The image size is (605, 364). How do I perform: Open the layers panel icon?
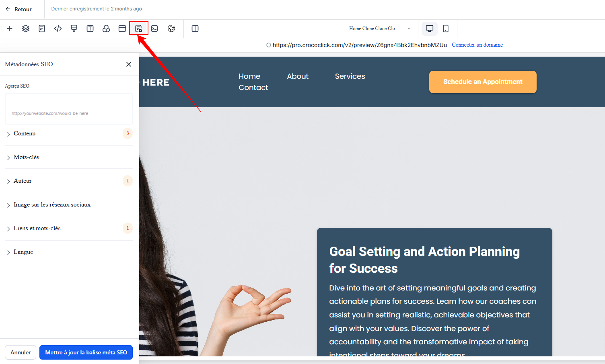click(x=26, y=29)
